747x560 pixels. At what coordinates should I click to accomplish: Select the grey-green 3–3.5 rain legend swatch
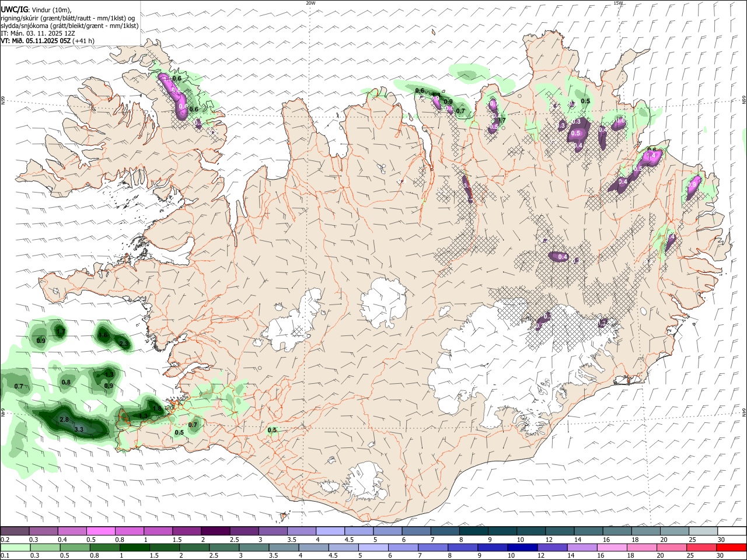(254, 548)
